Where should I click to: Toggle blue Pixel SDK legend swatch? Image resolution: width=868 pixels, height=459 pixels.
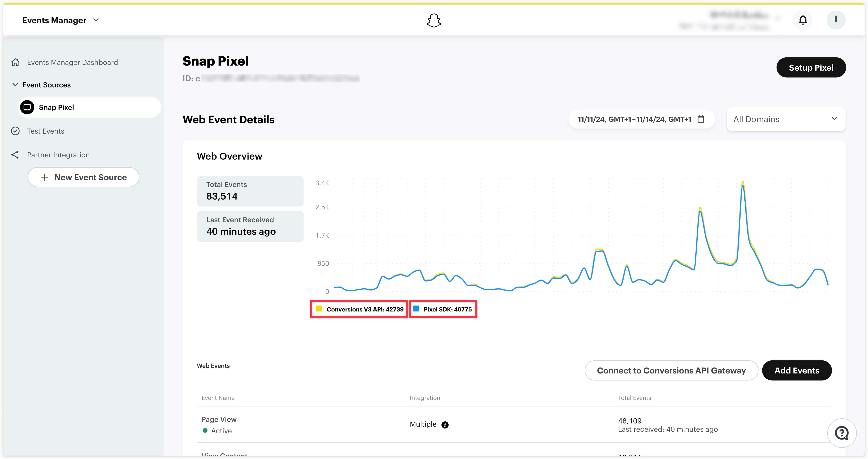point(416,308)
